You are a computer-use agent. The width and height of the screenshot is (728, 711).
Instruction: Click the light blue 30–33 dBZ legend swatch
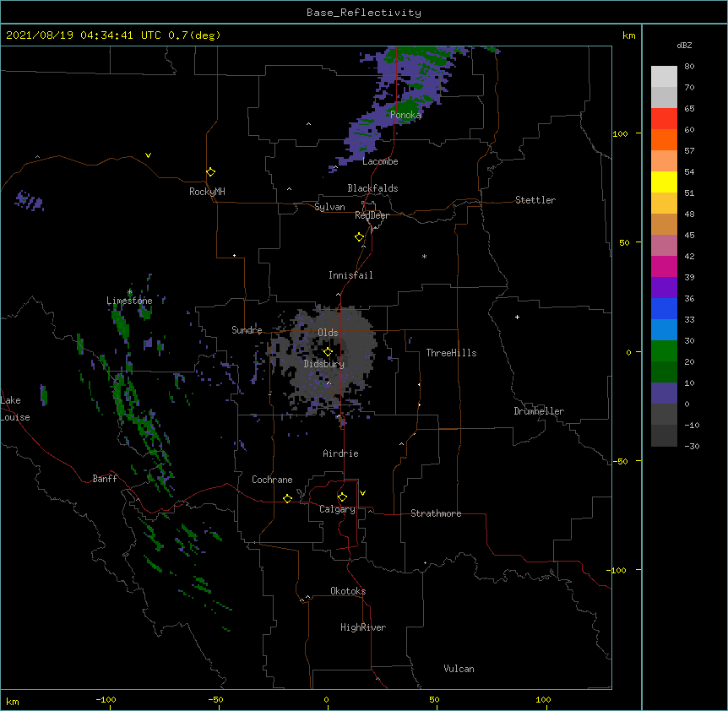(664, 330)
